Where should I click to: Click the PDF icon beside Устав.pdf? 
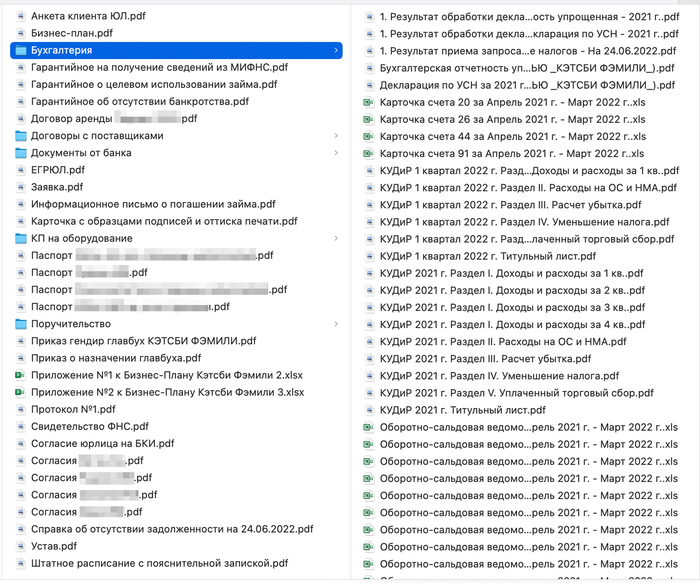tap(20, 546)
